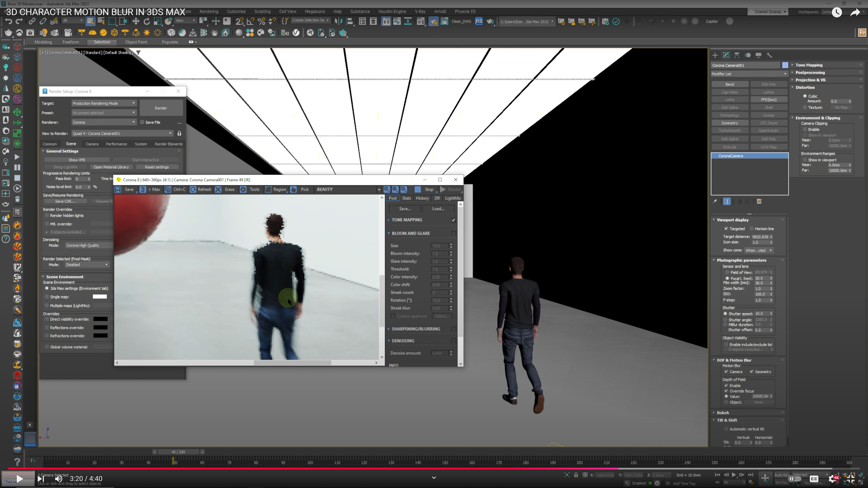Click Direct visibility override black swatch

pyautogui.click(x=100, y=319)
